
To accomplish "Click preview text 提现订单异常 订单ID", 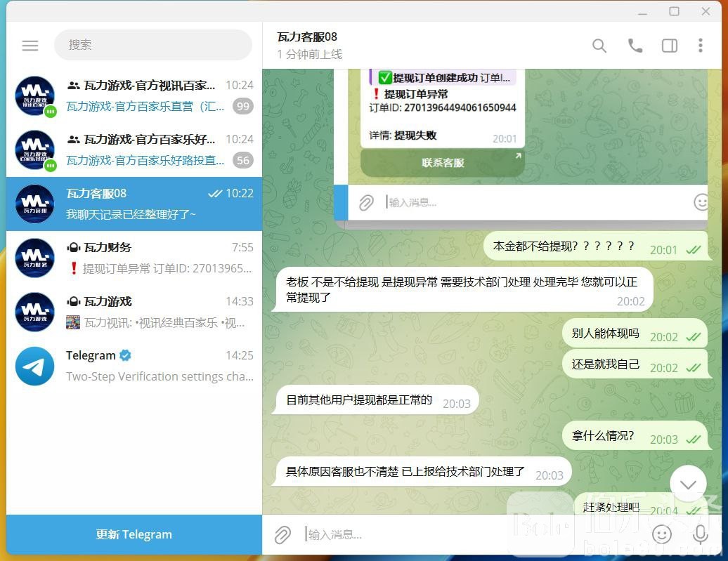I will point(161,268).
